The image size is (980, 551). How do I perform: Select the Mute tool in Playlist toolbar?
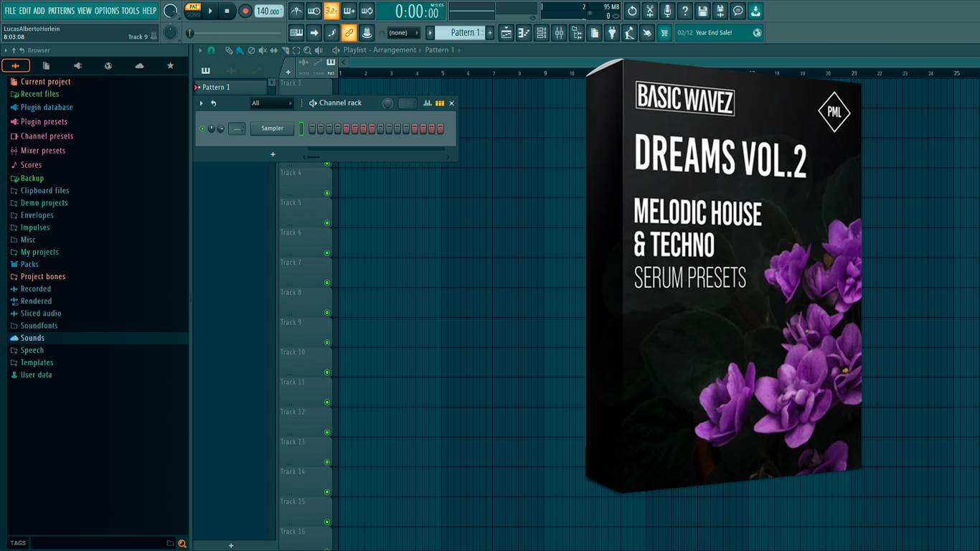263,50
